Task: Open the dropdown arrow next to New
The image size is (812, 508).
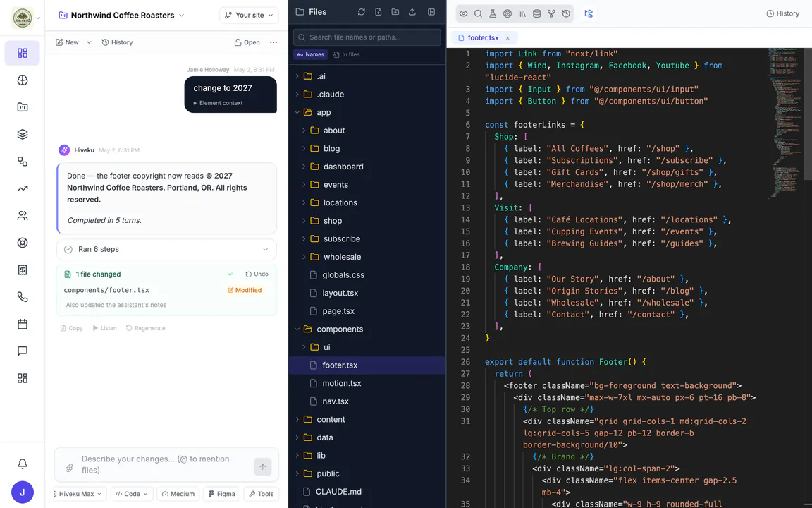Action: coord(89,42)
